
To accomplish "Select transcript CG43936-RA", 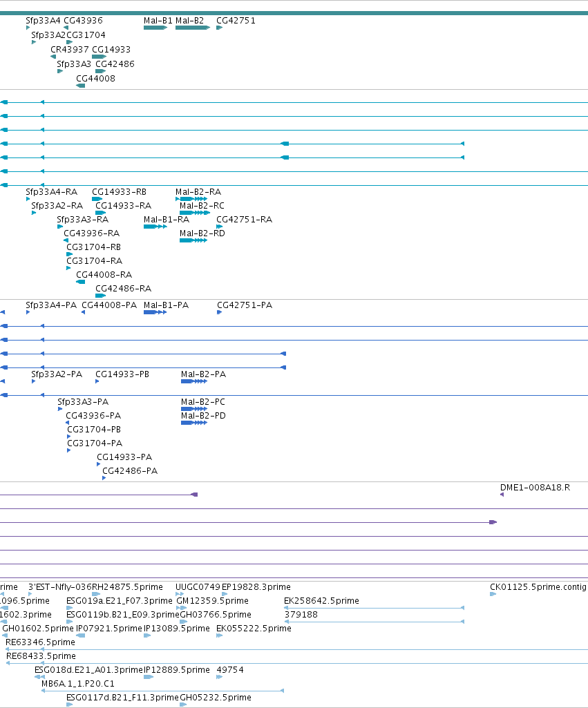I will click(x=92, y=233).
